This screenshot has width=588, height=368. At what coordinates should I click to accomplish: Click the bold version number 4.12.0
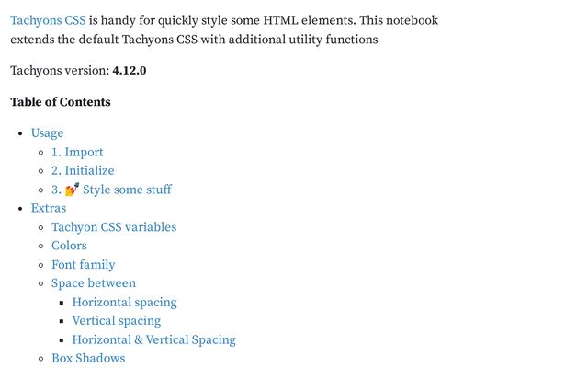[130, 71]
